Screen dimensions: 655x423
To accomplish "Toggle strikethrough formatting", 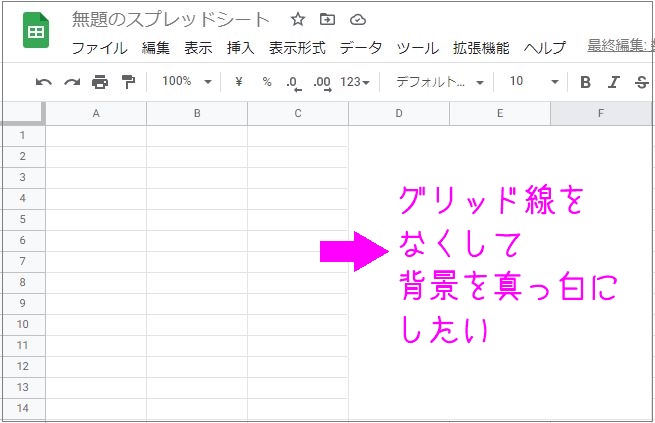I will [x=641, y=82].
